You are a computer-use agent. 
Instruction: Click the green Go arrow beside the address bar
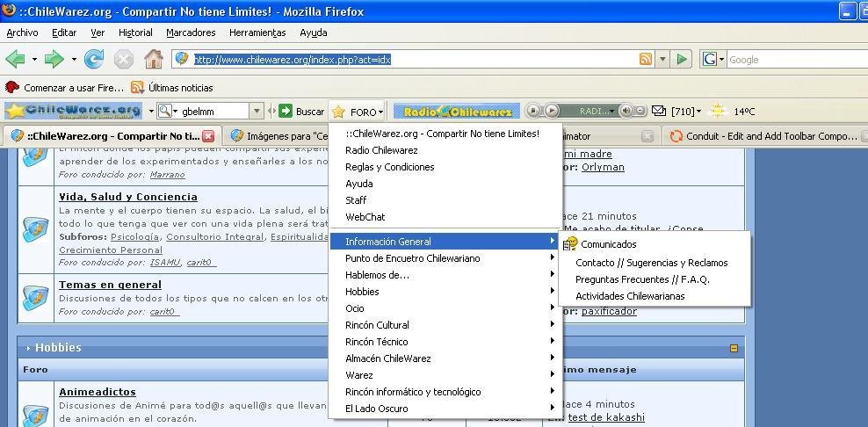[x=682, y=59]
